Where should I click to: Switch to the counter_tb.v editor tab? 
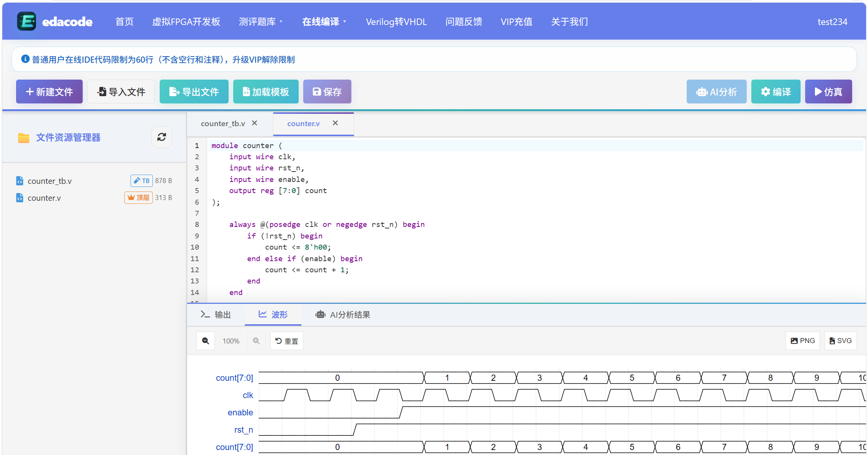point(223,123)
